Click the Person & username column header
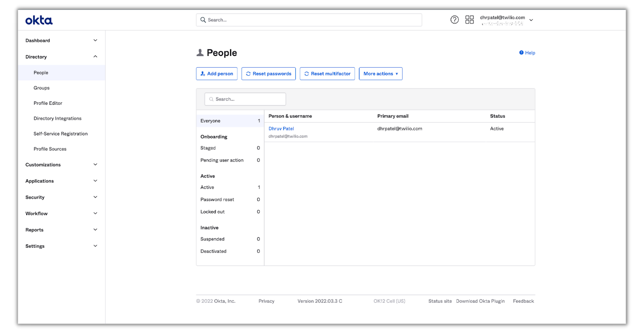 click(x=290, y=116)
